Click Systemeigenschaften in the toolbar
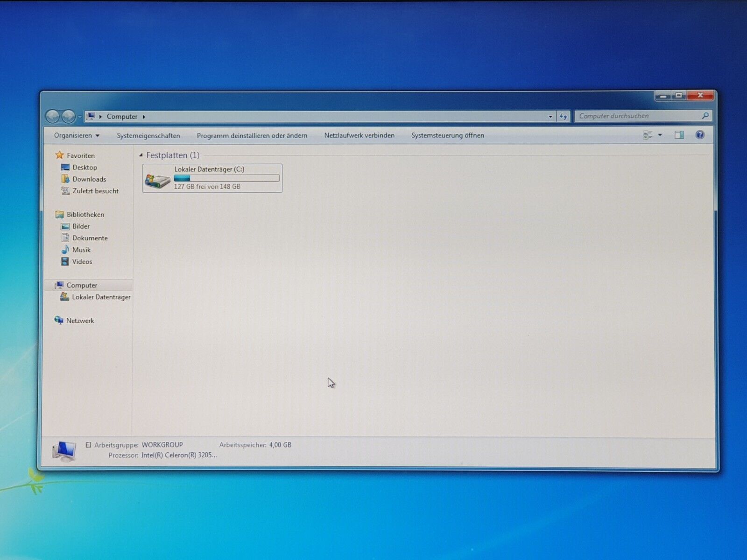The image size is (747, 560). pyautogui.click(x=148, y=136)
